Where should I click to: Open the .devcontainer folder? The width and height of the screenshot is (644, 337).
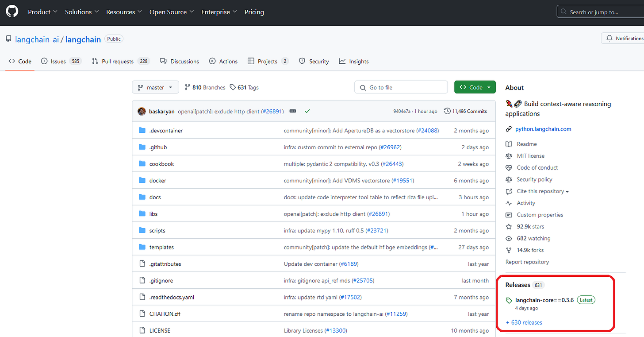tap(166, 131)
